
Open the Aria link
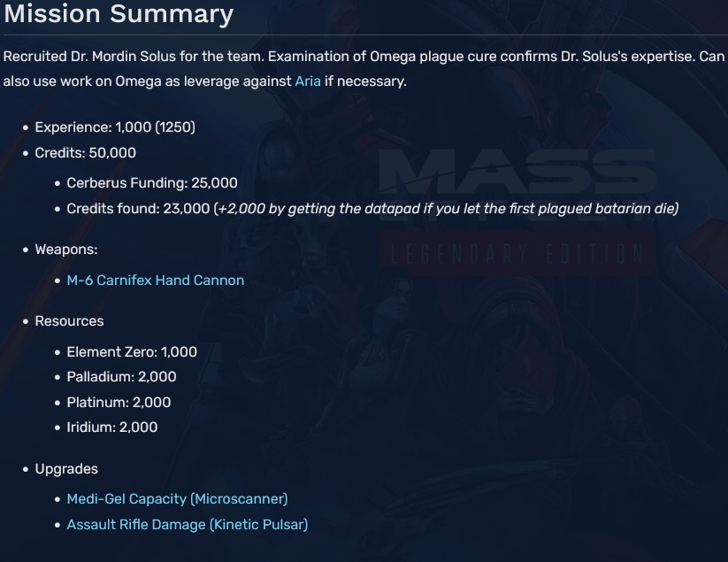click(308, 81)
